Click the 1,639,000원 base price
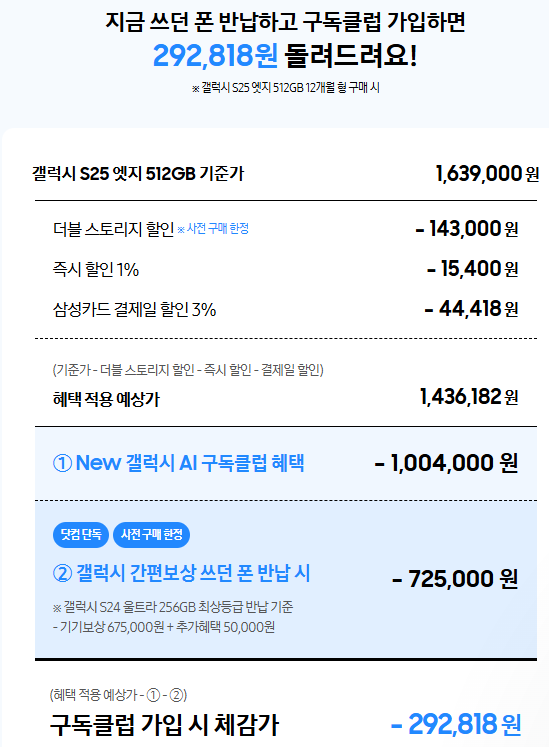 point(487,173)
